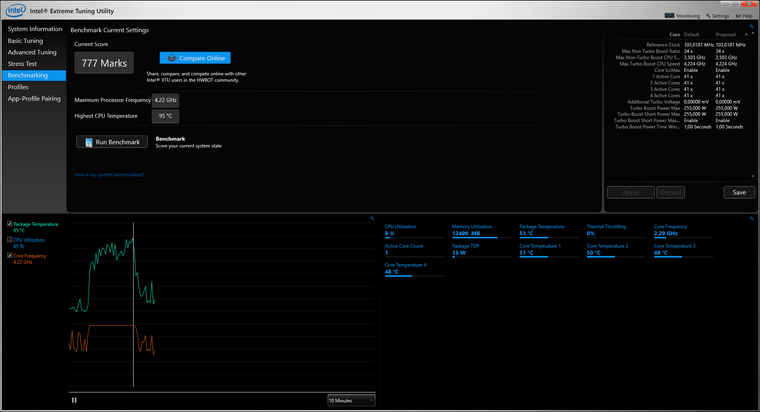This screenshot has width=760, height=412.
Task: Pause the monitoring graph
Action: tap(74, 400)
